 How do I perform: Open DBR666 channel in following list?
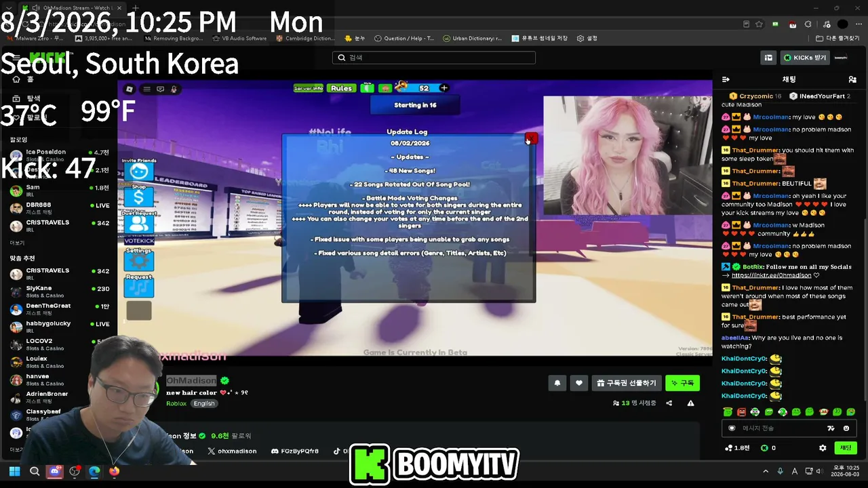coord(60,208)
